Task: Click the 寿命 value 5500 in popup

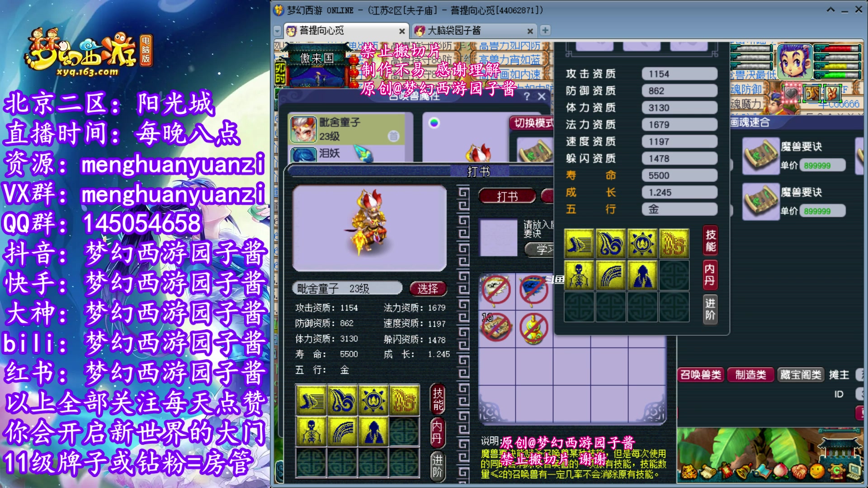Action: [679, 176]
